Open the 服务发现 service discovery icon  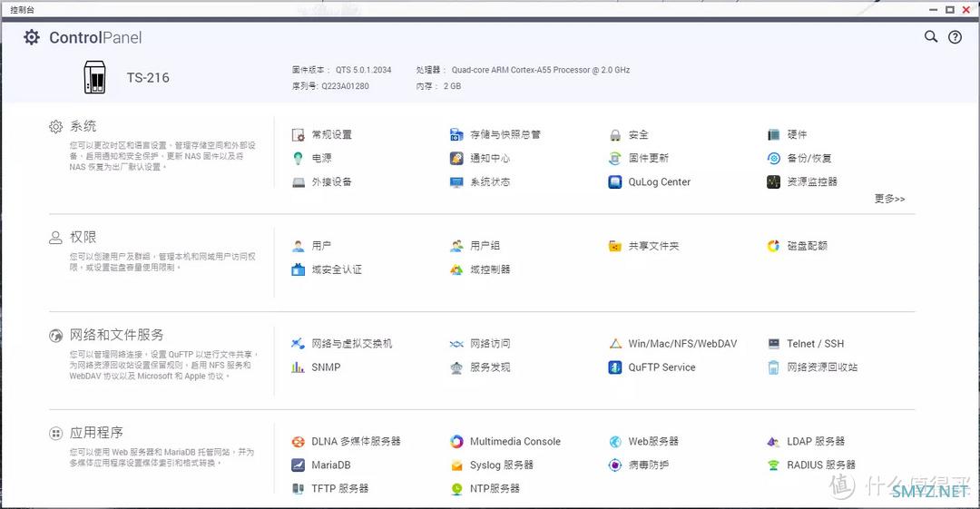(x=456, y=367)
